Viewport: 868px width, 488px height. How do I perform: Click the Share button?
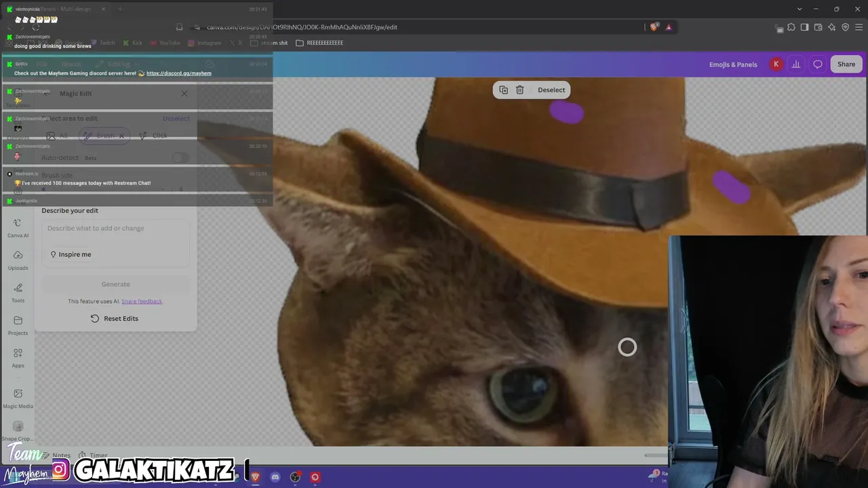coord(846,64)
